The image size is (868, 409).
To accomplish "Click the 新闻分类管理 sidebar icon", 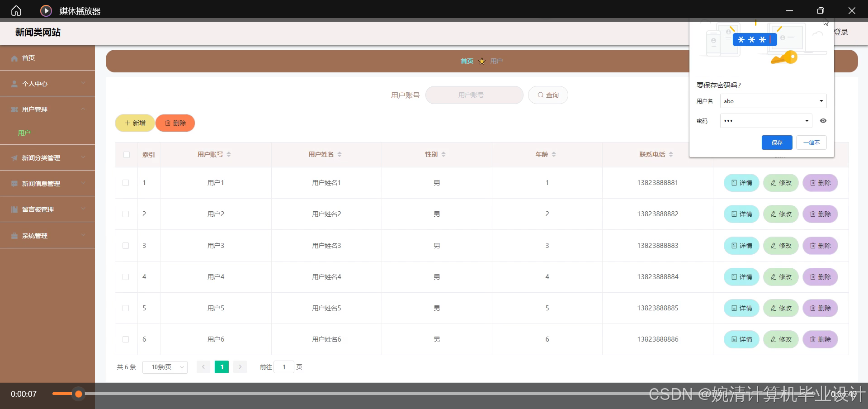I will (x=14, y=158).
